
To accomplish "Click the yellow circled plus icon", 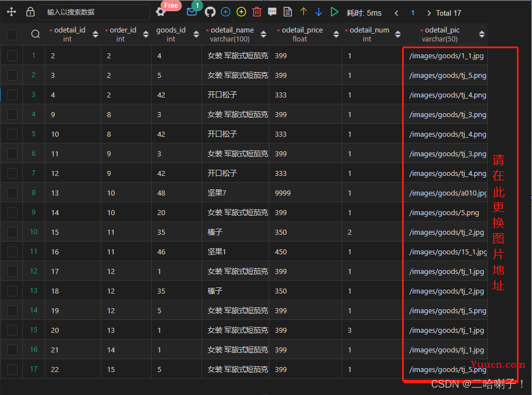I will [241, 12].
